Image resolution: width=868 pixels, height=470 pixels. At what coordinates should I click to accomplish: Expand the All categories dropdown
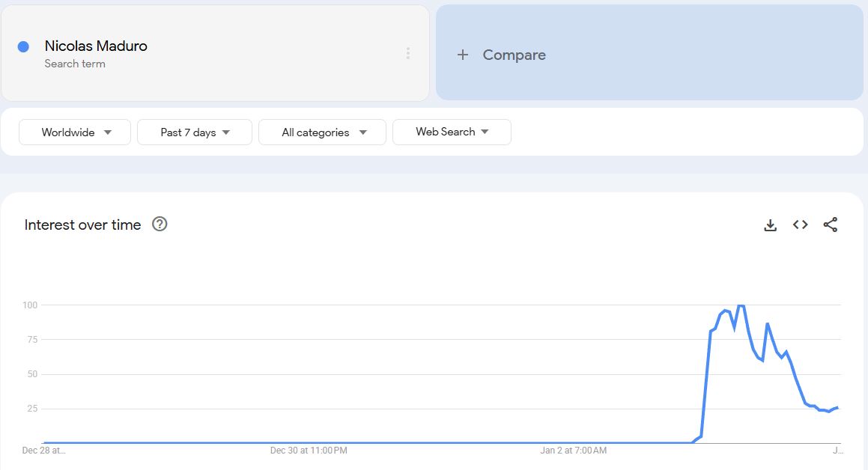(322, 132)
